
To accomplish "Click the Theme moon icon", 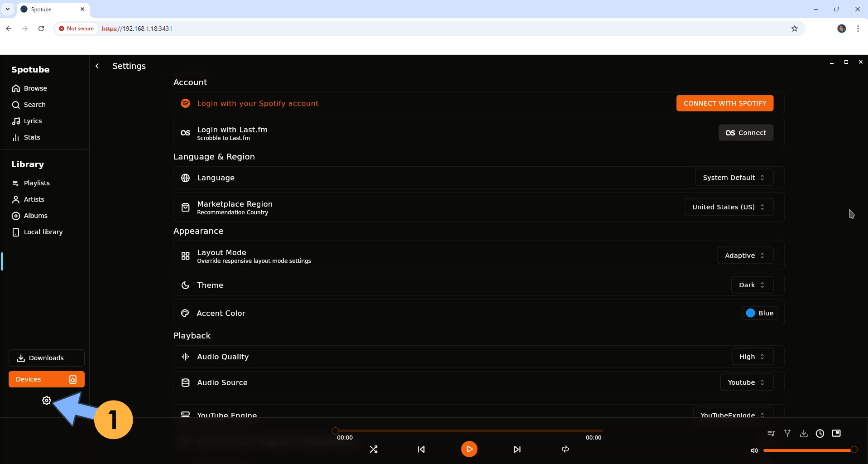I will (x=185, y=285).
